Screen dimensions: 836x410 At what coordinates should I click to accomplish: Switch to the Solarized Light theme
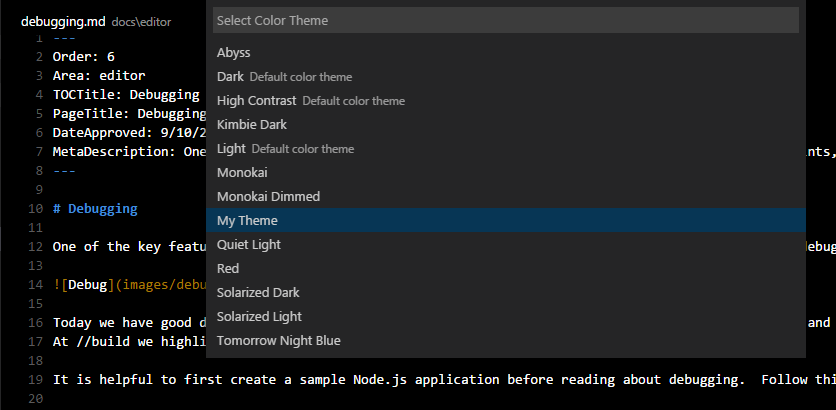(259, 316)
